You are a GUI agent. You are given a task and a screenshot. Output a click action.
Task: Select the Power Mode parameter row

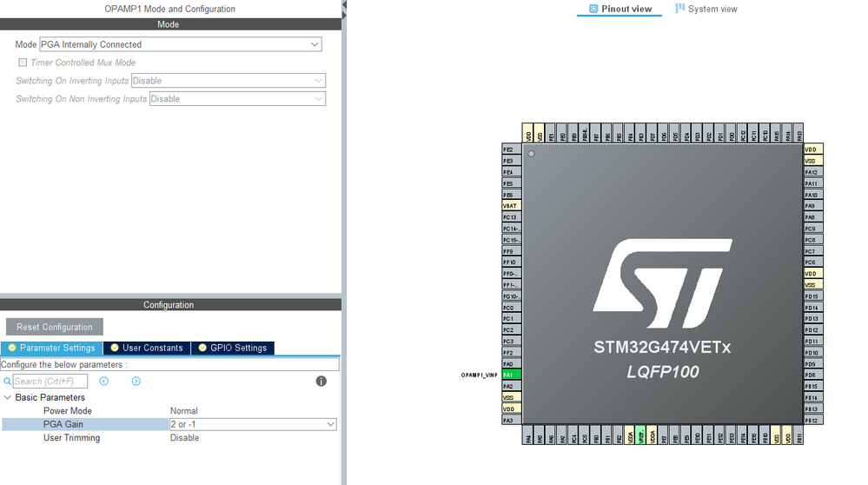(x=169, y=411)
